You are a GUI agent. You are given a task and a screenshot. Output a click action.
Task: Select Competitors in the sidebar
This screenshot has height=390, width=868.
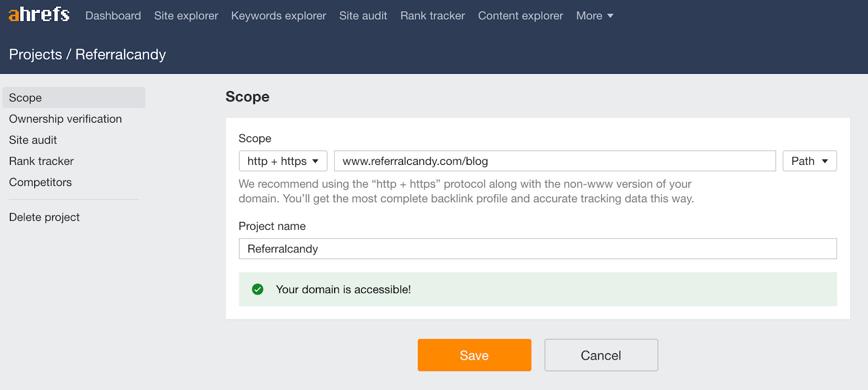[x=40, y=182]
